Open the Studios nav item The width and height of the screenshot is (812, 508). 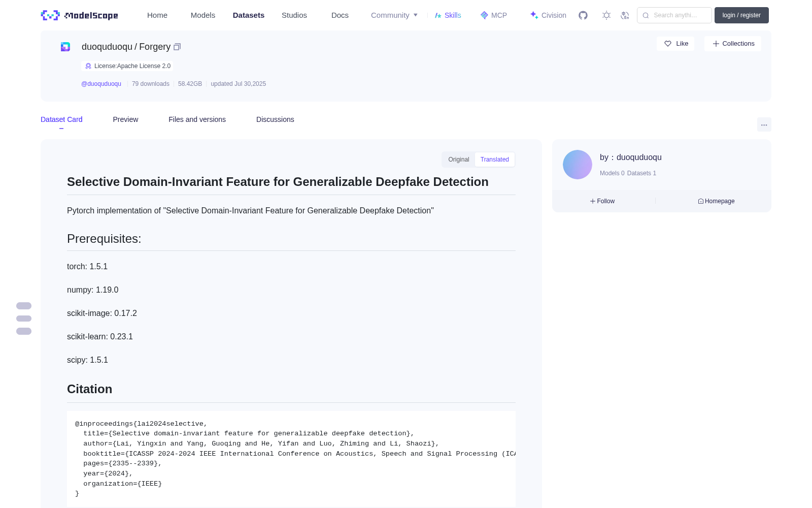[x=294, y=15]
